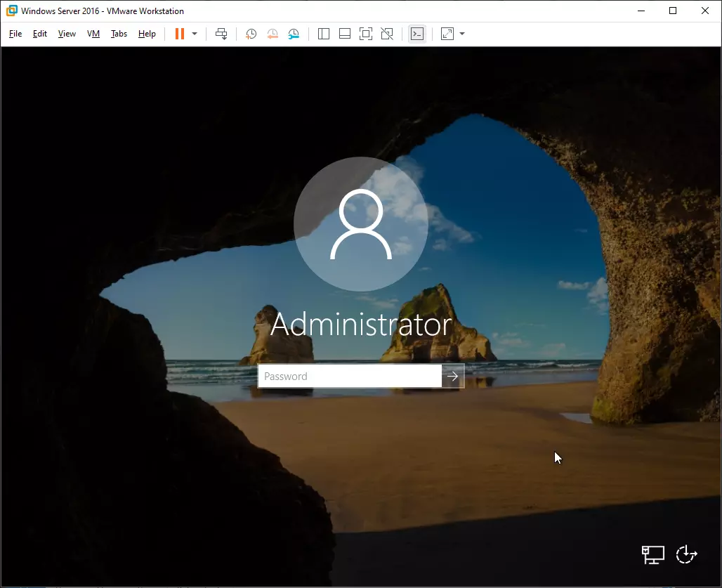
Task: Open the Help menu
Action: pyautogui.click(x=147, y=34)
